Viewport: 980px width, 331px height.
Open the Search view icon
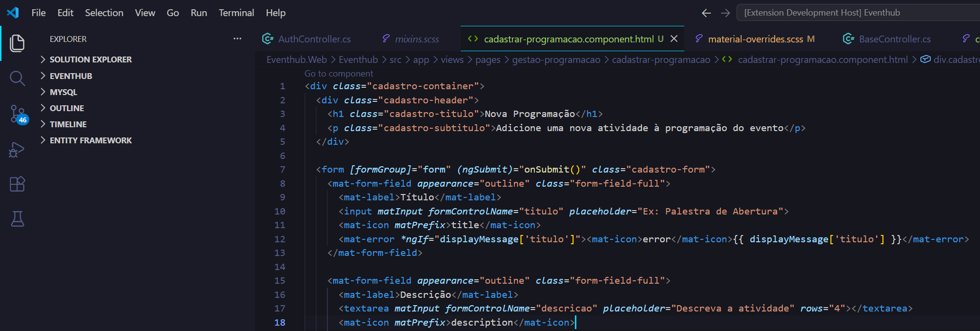pyautogui.click(x=17, y=78)
